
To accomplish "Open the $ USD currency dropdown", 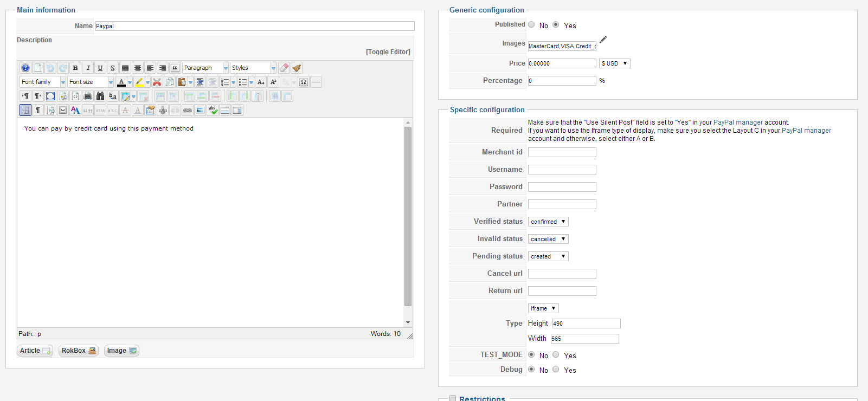I will pos(614,63).
